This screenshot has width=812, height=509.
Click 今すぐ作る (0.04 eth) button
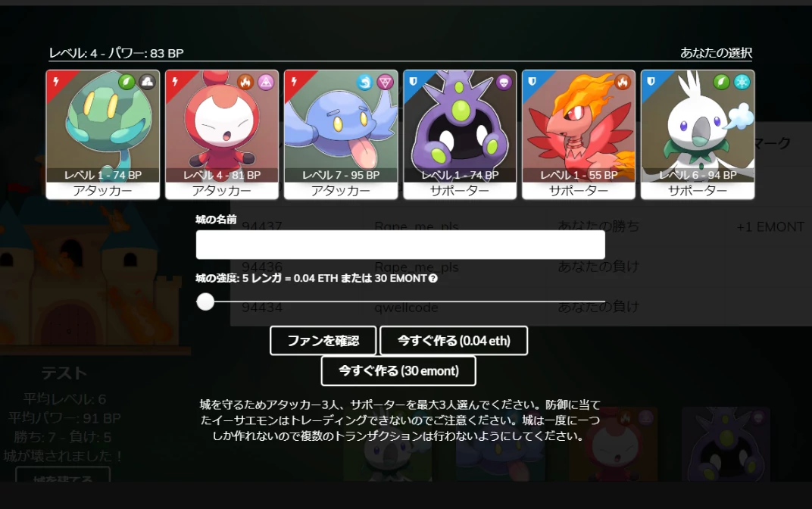[x=454, y=341]
